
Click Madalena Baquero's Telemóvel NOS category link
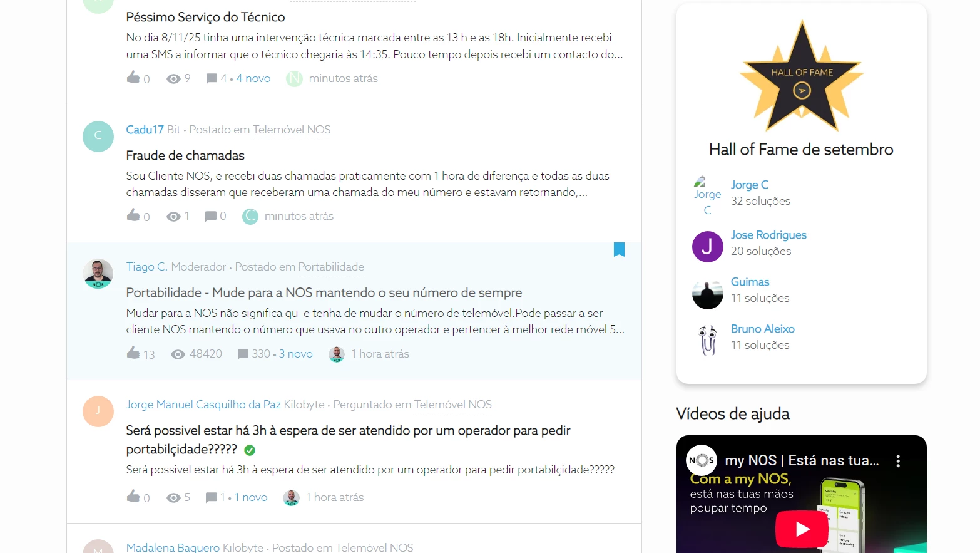[x=374, y=547]
